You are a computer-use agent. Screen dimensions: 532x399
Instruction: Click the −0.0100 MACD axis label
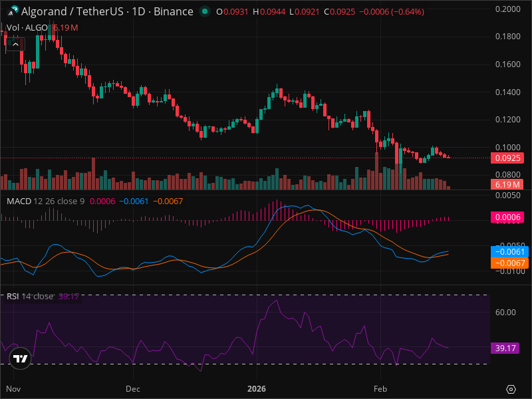click(509, 271)
